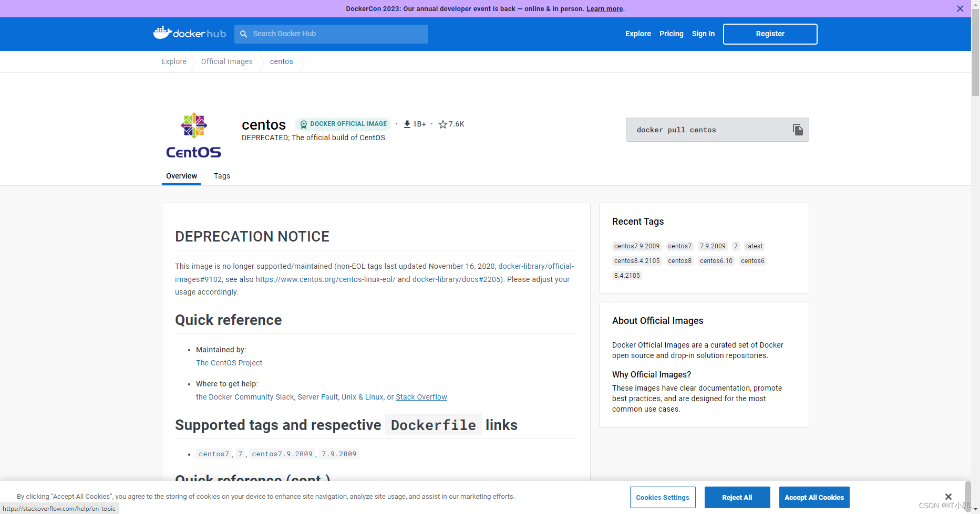Screen dimensions: 980x514
Task: Open the Stack Overflow link
Action: [421, 397]
